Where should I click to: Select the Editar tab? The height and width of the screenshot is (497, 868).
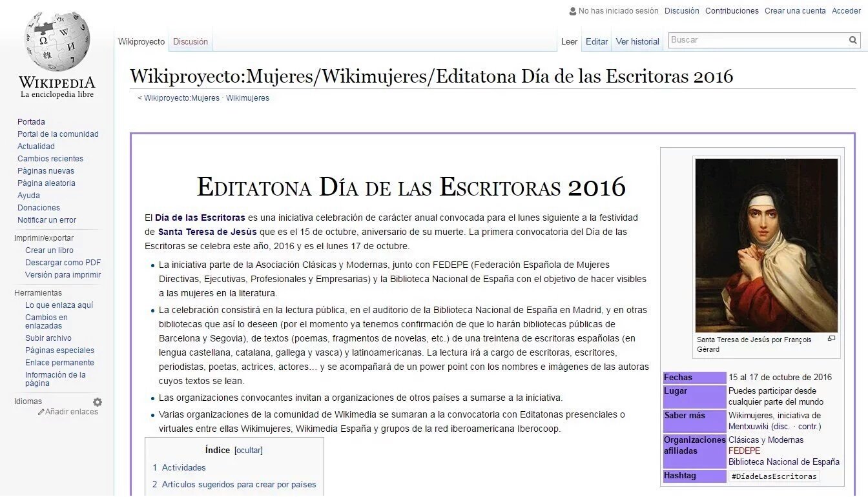(x=597, y=42)
